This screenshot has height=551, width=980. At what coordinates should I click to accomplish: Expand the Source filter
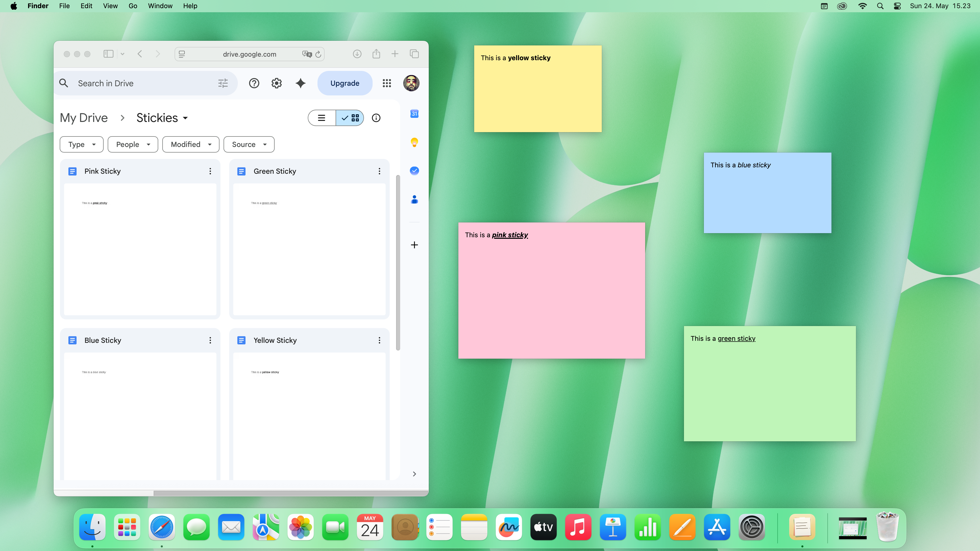point(249,144)
